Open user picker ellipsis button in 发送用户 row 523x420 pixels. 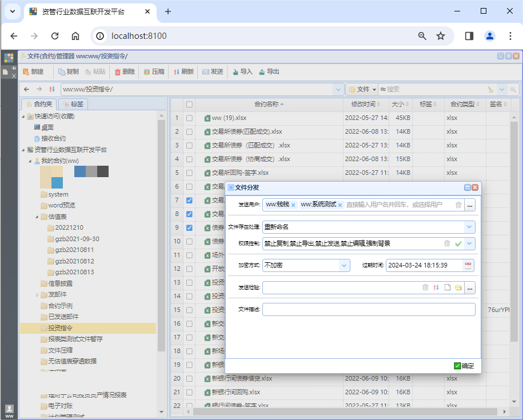click(x=470, y=205)
